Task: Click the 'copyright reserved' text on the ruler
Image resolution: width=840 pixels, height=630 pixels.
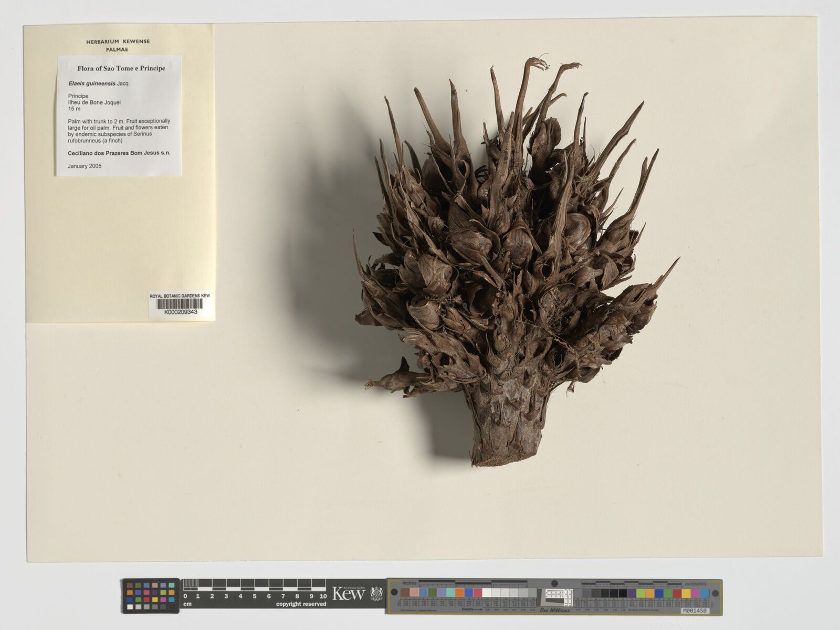Action: click(301, 604)
